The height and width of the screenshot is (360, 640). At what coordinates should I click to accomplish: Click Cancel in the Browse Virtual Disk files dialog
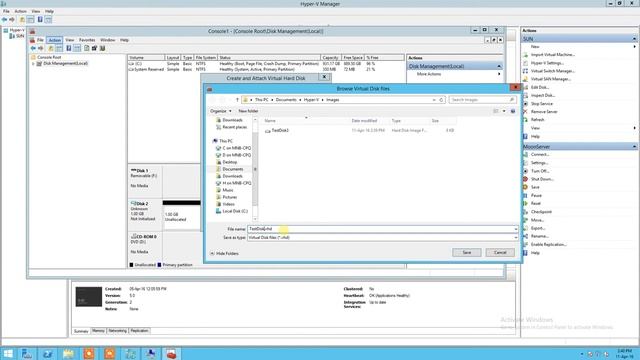pyautogui.click(x=500, y=253)
